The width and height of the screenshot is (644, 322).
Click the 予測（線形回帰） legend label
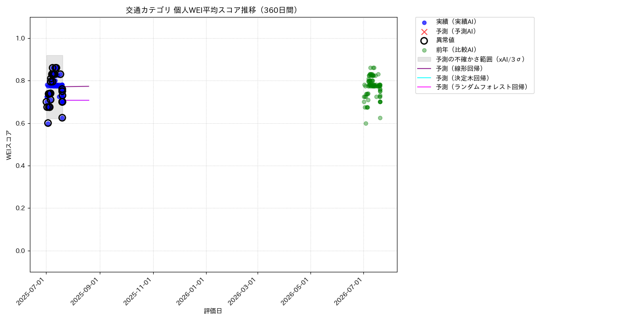coord(460,69)
